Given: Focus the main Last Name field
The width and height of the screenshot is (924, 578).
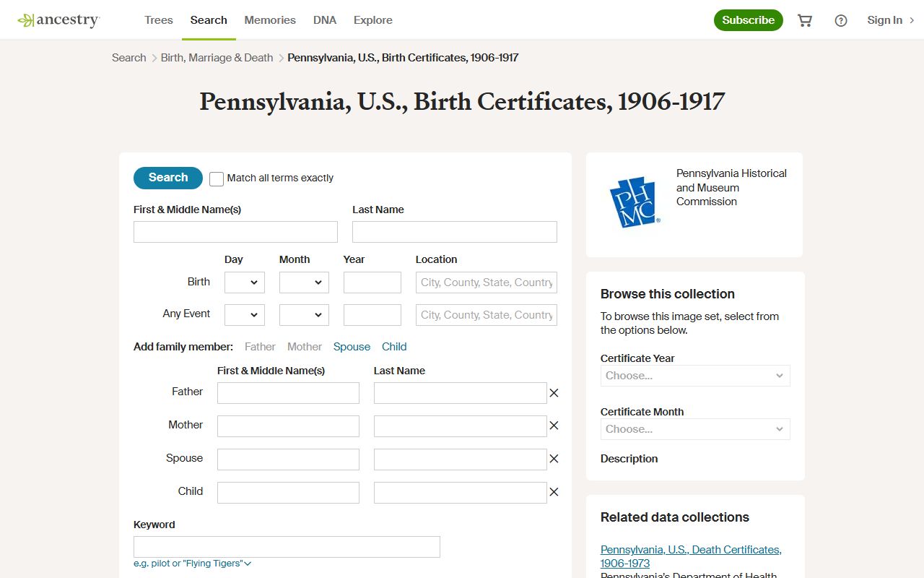Looking at the screenshot, I should [x=455, y=232].
